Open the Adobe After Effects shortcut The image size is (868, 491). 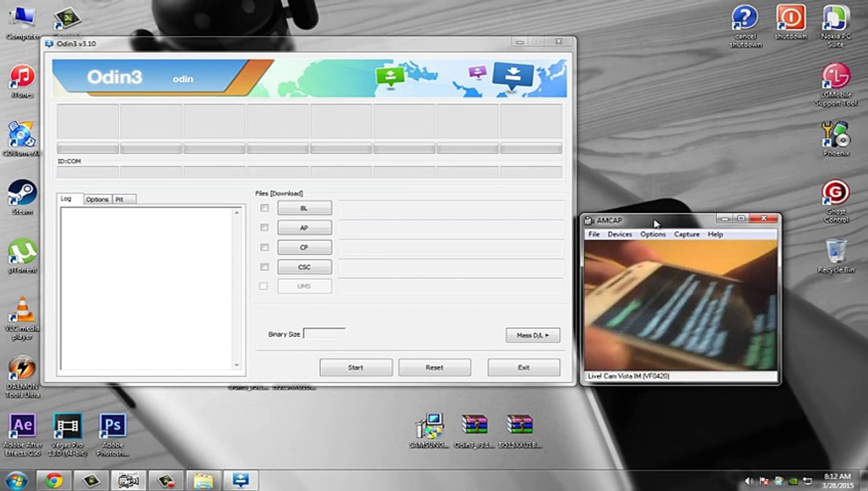click(22, 426)
